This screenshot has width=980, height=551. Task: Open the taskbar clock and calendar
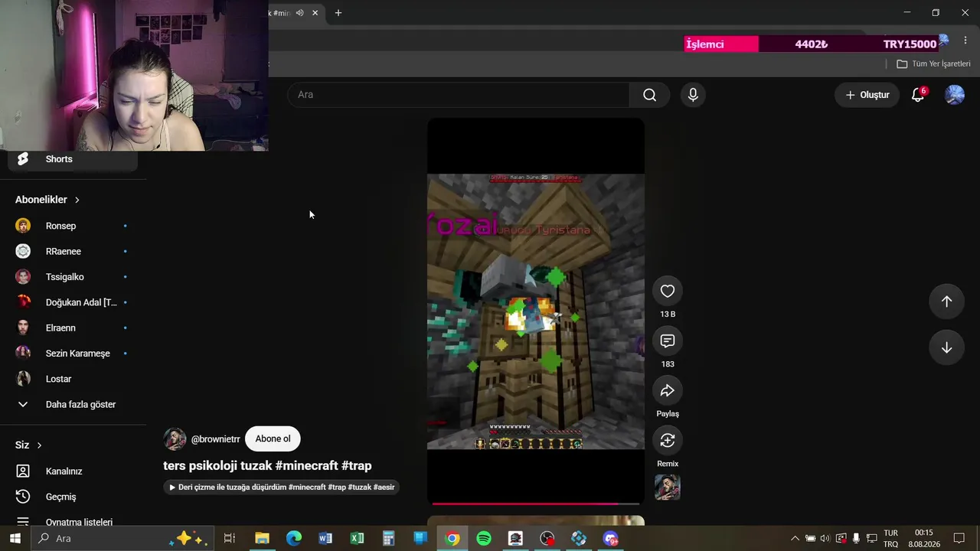coord(924,539)
